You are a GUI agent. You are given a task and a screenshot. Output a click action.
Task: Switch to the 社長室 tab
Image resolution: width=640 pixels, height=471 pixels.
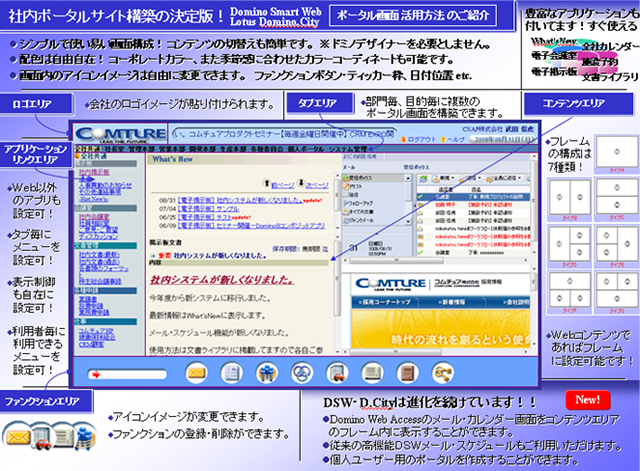(x=114, y=149)
